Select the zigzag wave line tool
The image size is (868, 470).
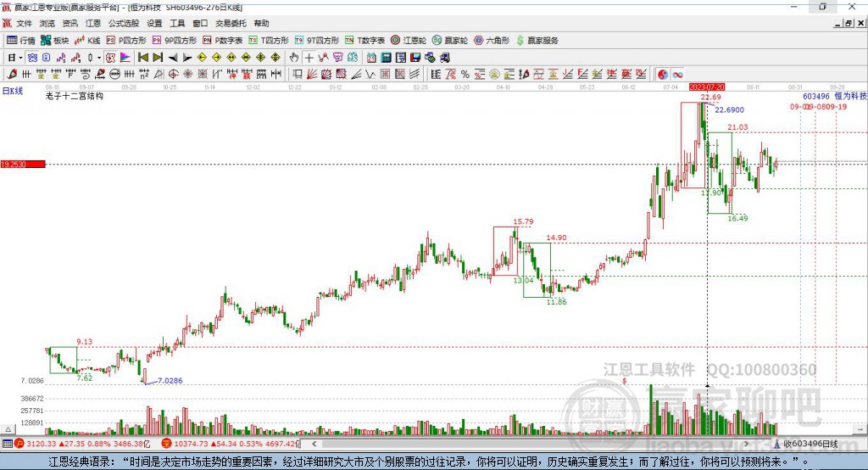370,75
